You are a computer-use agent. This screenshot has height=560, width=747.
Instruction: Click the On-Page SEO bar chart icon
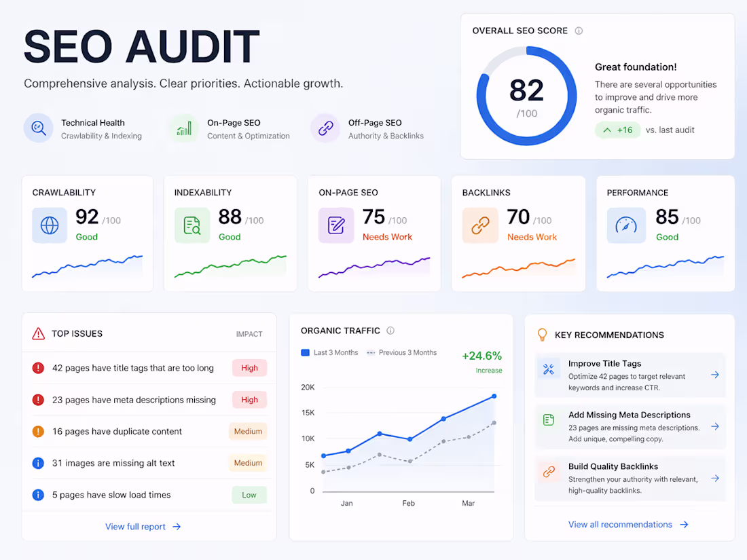point(184,128)
